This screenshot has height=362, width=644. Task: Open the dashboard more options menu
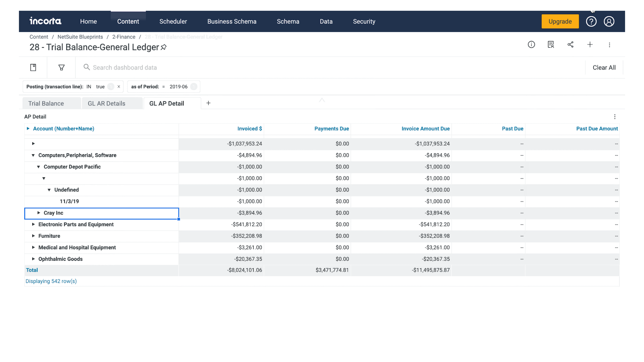click(x=609, y=45)
